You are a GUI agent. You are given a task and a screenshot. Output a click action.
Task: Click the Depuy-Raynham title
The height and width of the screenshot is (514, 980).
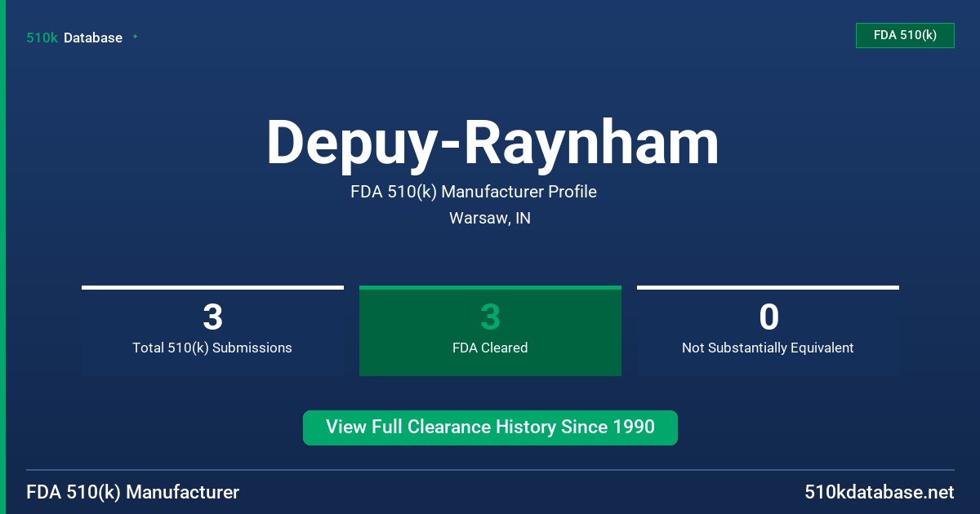(492, 143)
